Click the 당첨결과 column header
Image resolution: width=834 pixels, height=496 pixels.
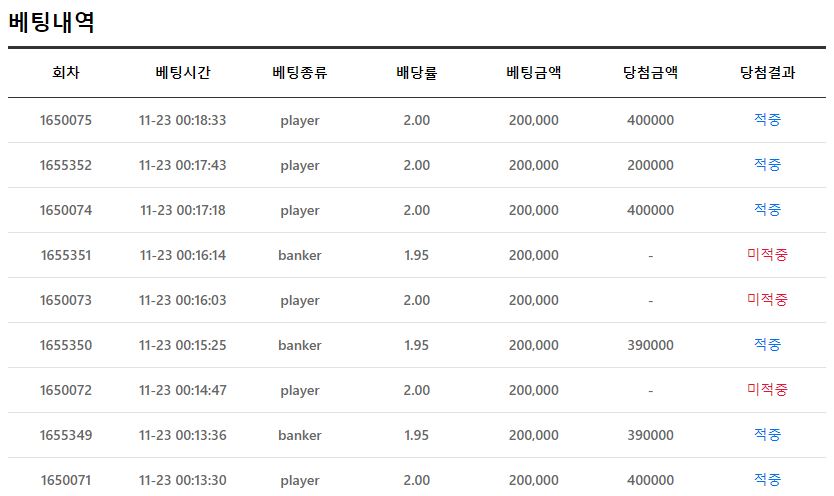coord(767,72)
